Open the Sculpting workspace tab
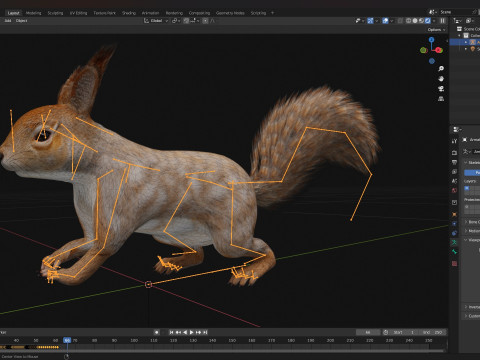Image resolution: width=480 pixels, height=360 pixels. (x=55, y=13)
